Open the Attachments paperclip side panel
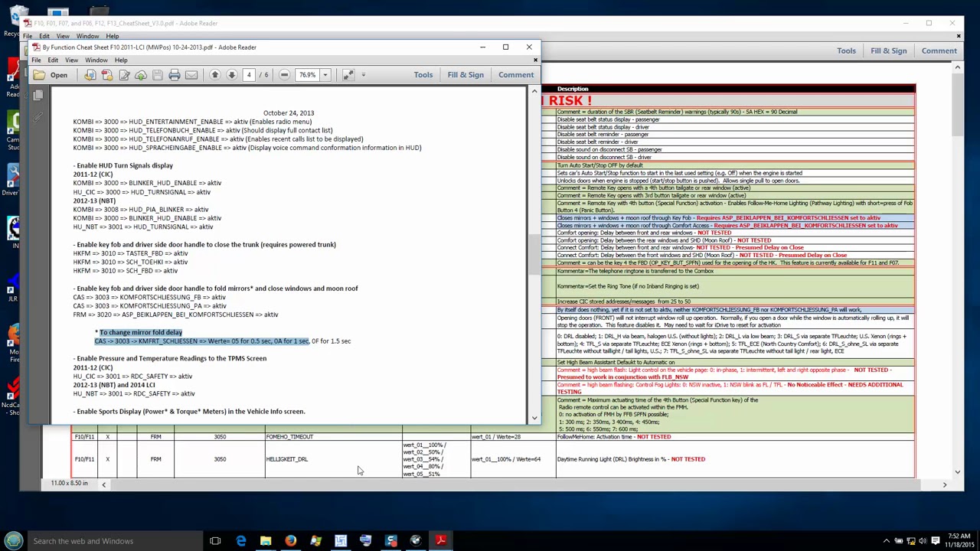Screen dimensions: 980x551 coord(38,117)
